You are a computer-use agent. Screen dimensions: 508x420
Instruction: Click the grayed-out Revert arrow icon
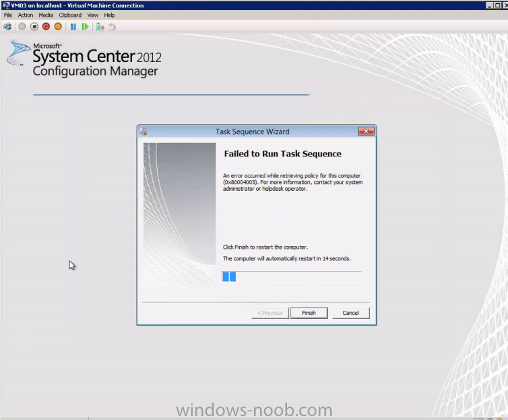point(112,27)
